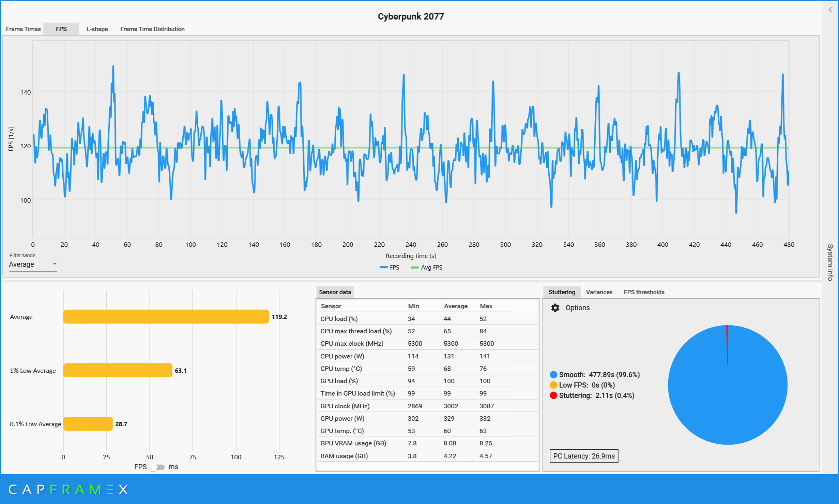Viewport: 839px width, 504px height.
Task: Click the yellow Low FPS legend dot
Action: click(x=553, y=385)
